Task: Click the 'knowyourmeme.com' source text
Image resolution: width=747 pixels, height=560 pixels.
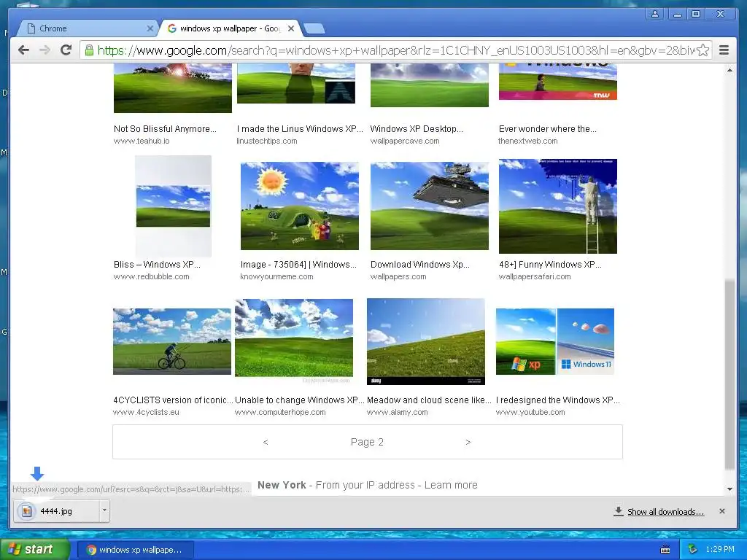Action: (276, 276)
